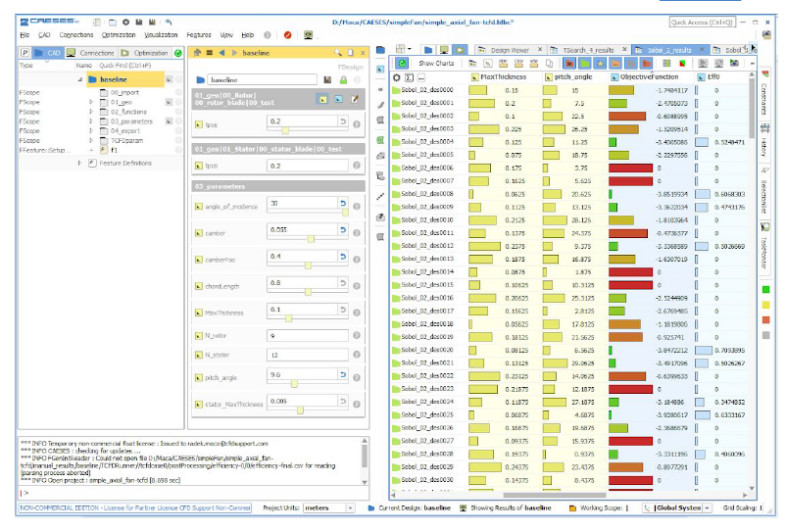786x530 pixels.
Task: Open the Features menu
Action: (x=199, y=35)
